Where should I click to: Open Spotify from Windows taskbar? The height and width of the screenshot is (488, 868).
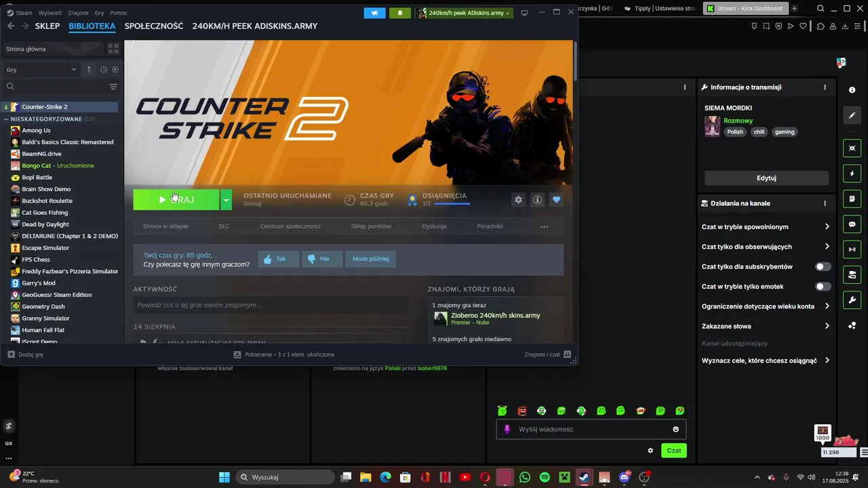(x=545, y=477)
